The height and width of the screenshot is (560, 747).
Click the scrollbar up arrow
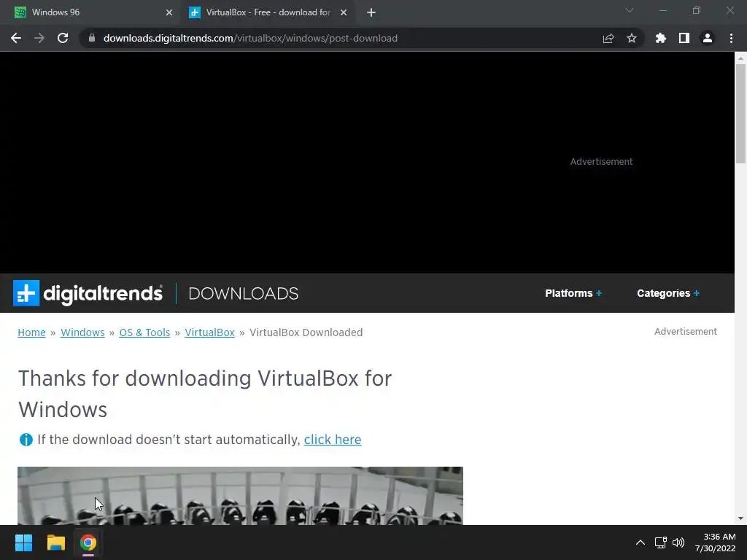tap(740, 58)
